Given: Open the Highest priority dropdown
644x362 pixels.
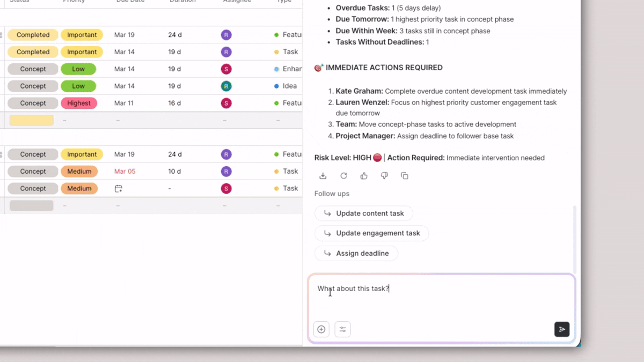Looking at the screenshot, I should tap(79, 103).
